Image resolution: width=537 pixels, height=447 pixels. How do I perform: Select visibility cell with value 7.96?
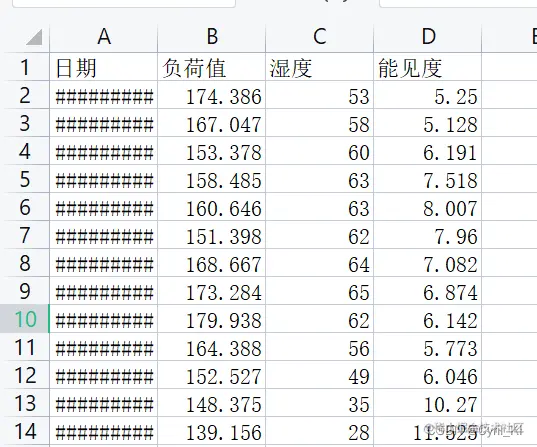pyautogui.click(x=427, y=235)
